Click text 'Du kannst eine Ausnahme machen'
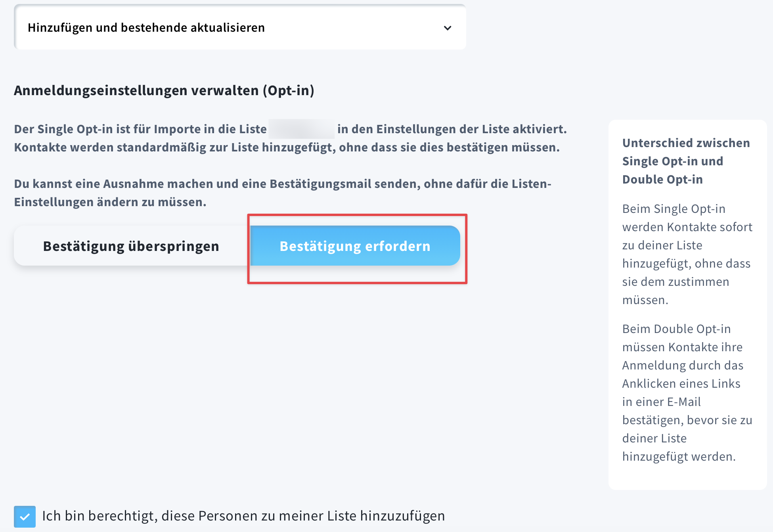This screenshot has height=532, width=773. click(x=283, y=193)
